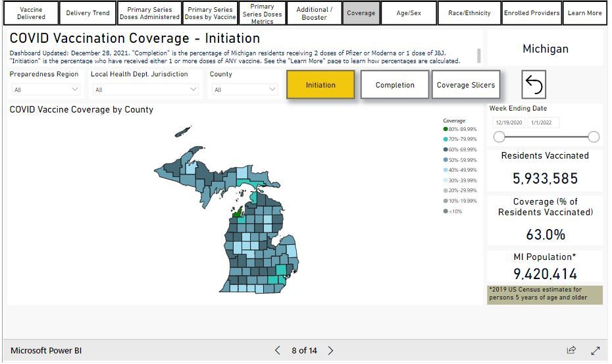Viewport: 612px width, 364px height.
Task: Select the 70%-79.99% coverage legend marker
Action: pos(446,139)
